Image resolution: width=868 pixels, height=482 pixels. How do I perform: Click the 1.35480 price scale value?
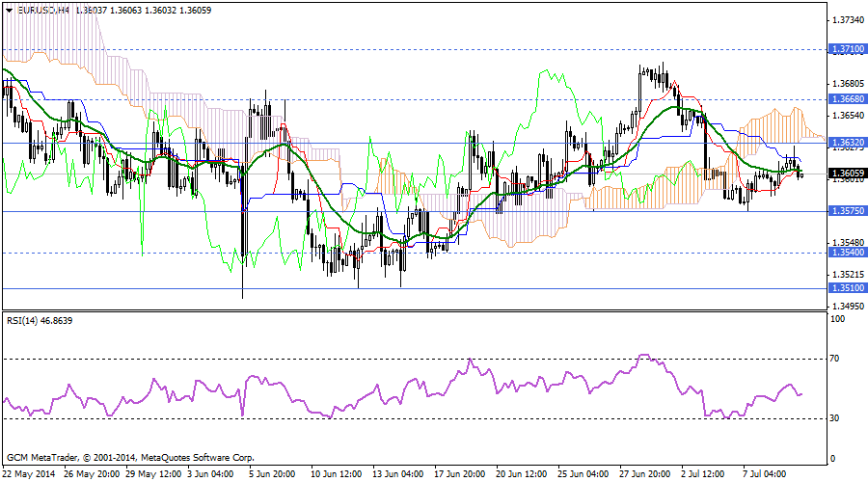point(848,243)
